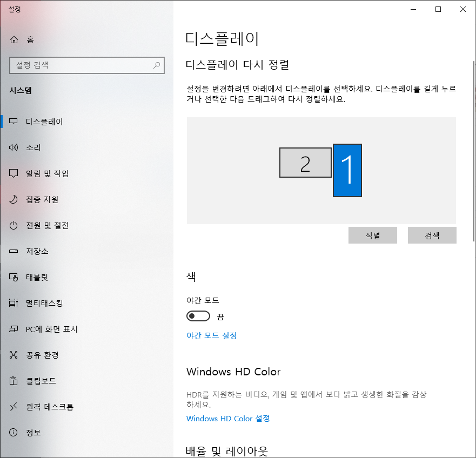Select display 1 in the arrangement

point(347,170)
